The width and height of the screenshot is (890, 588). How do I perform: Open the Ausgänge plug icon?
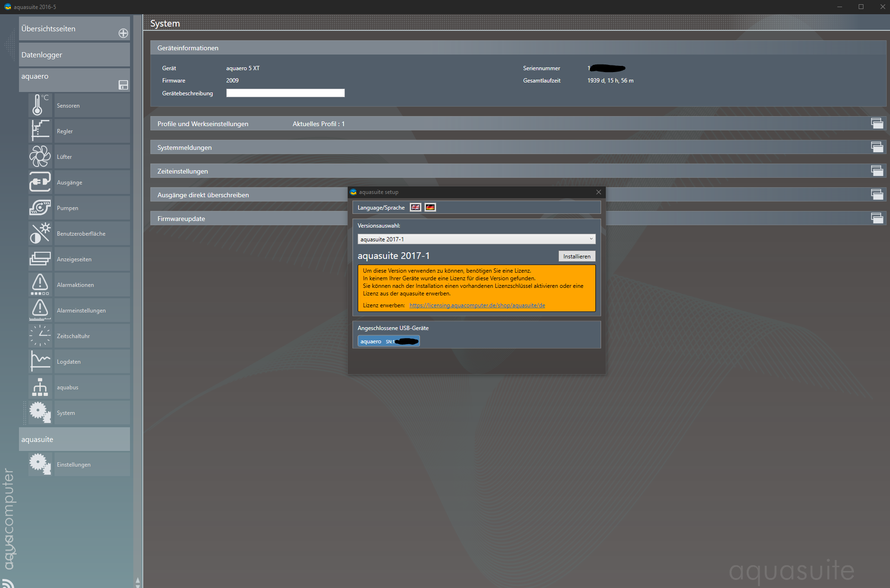point(40,182)
